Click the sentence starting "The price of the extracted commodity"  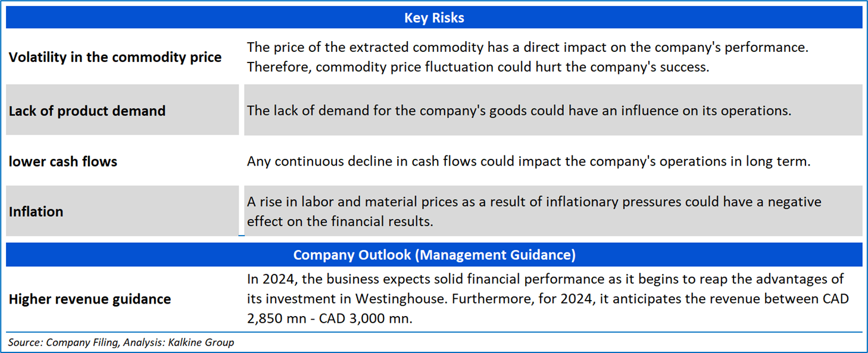point(527,47)
